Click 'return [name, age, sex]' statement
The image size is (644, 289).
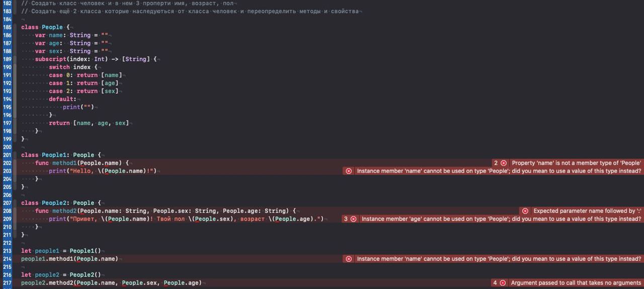pos(89,123)
